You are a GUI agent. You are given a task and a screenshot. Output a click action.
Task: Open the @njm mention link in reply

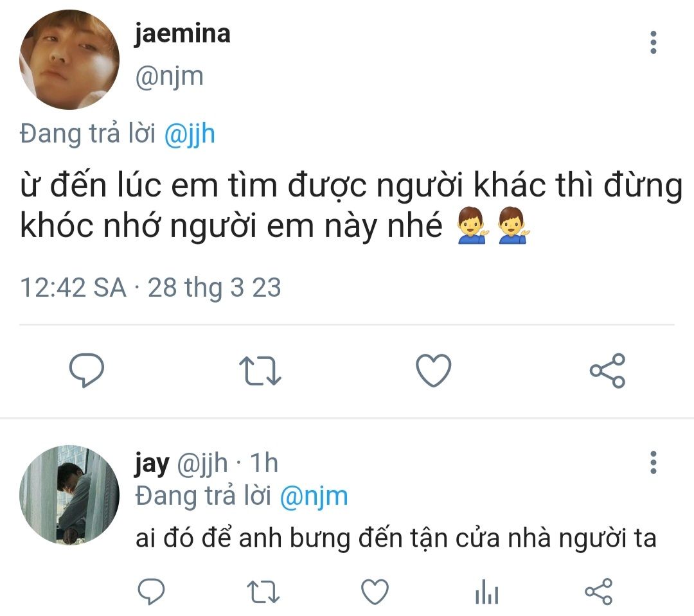pos(314,497)
